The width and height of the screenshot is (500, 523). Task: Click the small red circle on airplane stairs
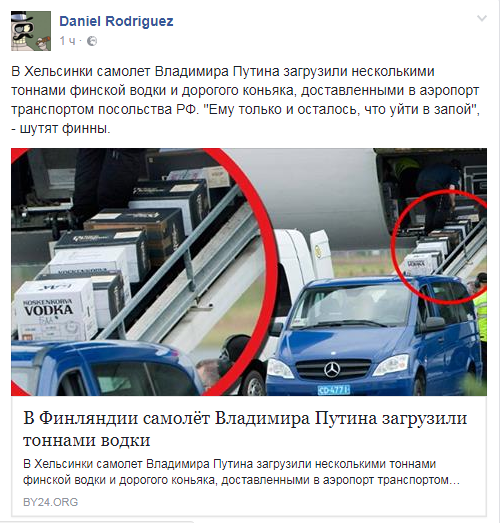tap(439, 247)
